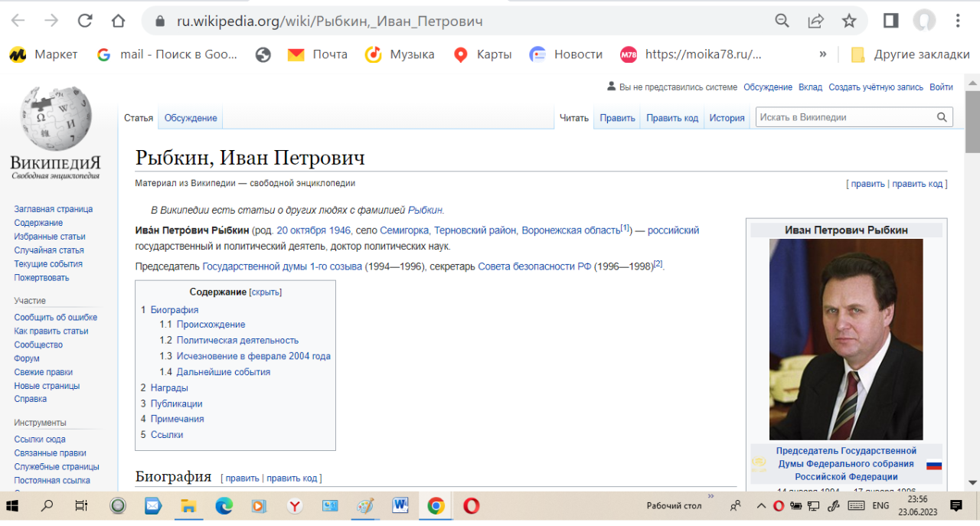980x526 pixels.
Task: Show hidden system tray icons arrow
Action: pyautogui.click(x=761, y=505)
